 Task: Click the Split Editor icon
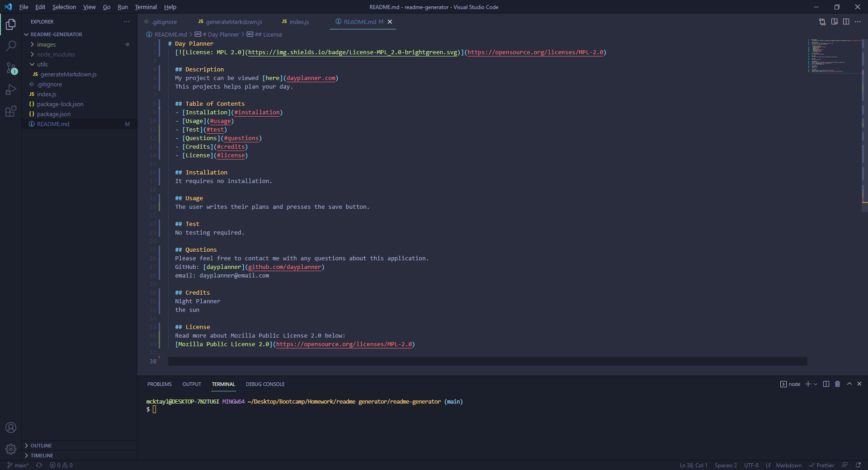tap(846, 22)
